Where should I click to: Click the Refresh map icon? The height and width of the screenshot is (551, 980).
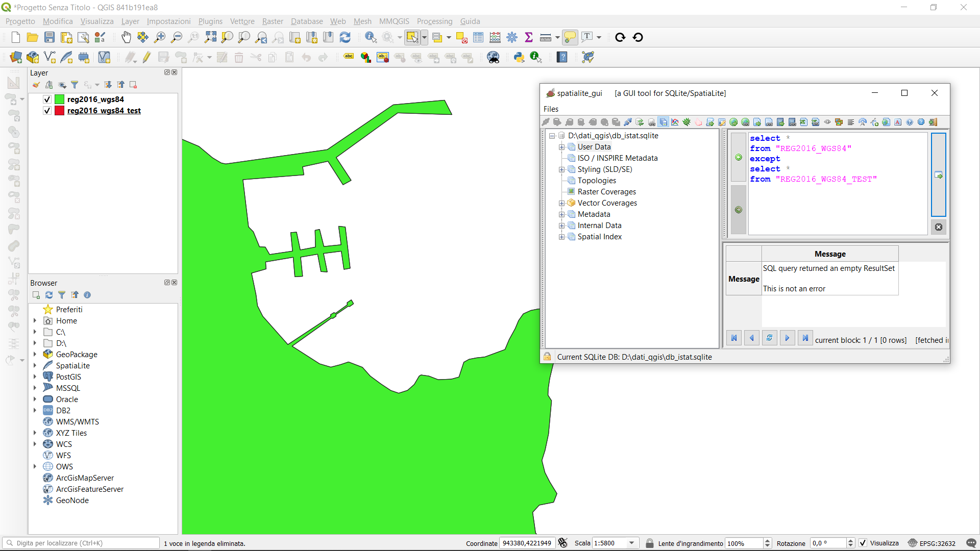[x=345, y=37]
